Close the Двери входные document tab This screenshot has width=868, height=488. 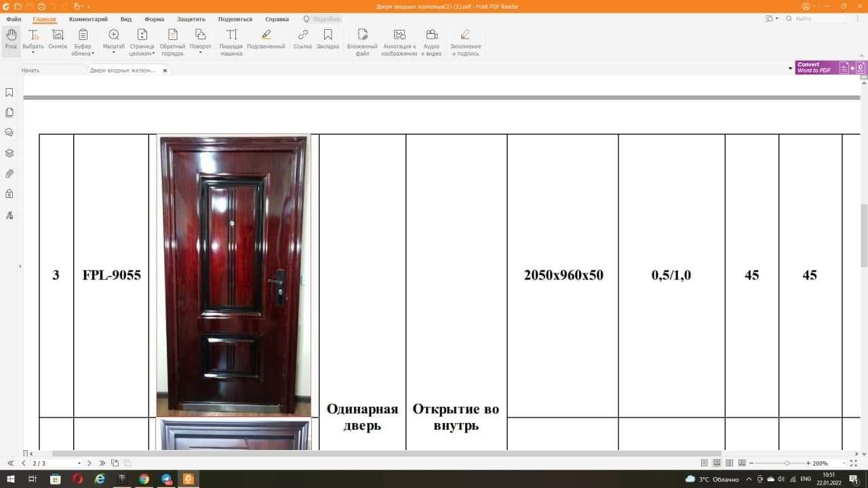pyautogui.click(x=165, y=70)
